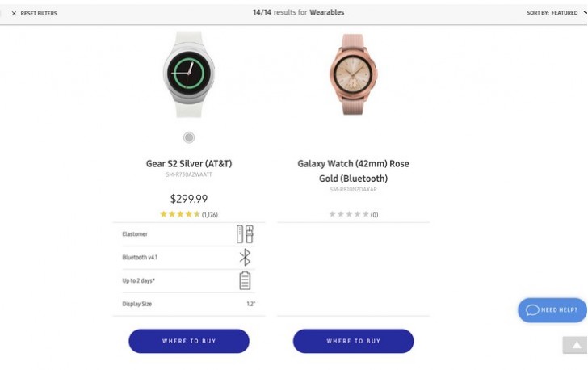Click Where to Buy for Gear S2

click(189, 341)
